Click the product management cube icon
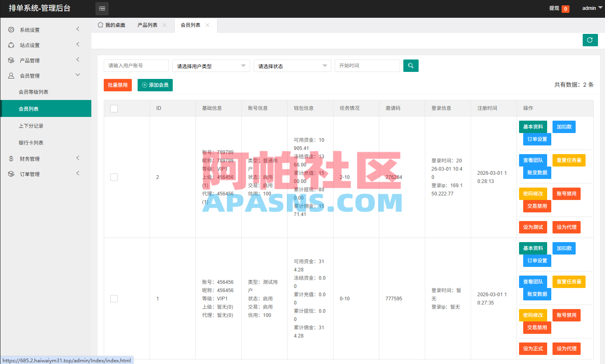Image resolution: width=605 pixels, height=364 pixels. click(11, 60)
